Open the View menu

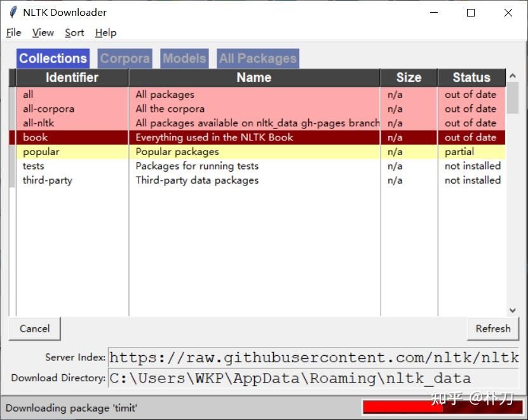[43, 32]
